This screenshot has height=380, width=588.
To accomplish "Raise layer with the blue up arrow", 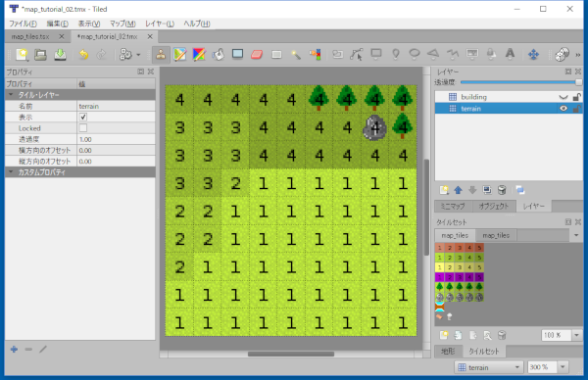I will pyautogui.click(x=458, y=190).
